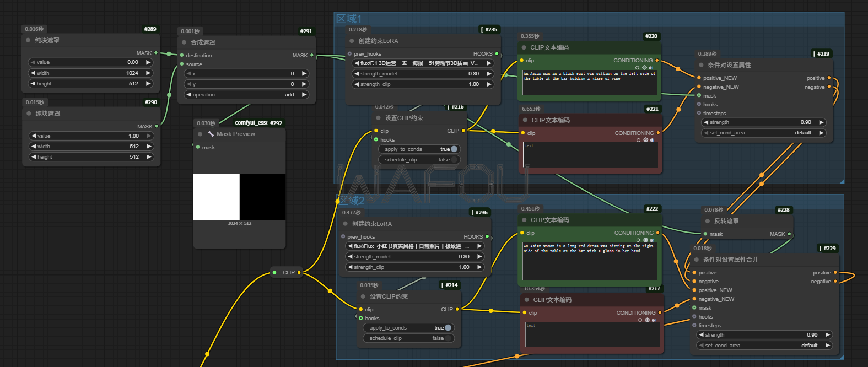
Task: Decrease strength_clip in node #236
Action: (x=351, y=267)
